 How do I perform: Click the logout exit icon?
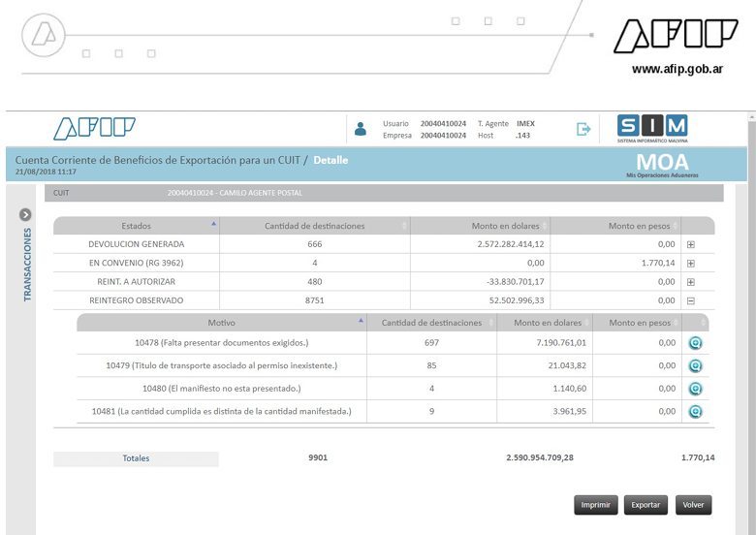(583, 129)
